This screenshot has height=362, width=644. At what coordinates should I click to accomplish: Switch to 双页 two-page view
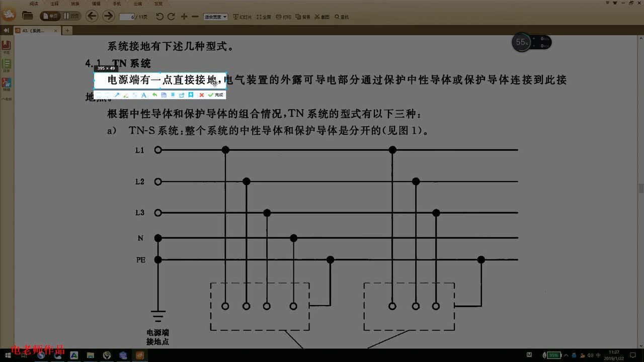pos(70,16)
